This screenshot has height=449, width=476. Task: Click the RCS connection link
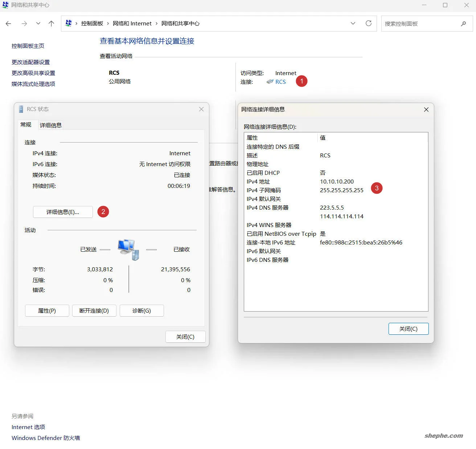pyautogui.click(x=280, y=82)
